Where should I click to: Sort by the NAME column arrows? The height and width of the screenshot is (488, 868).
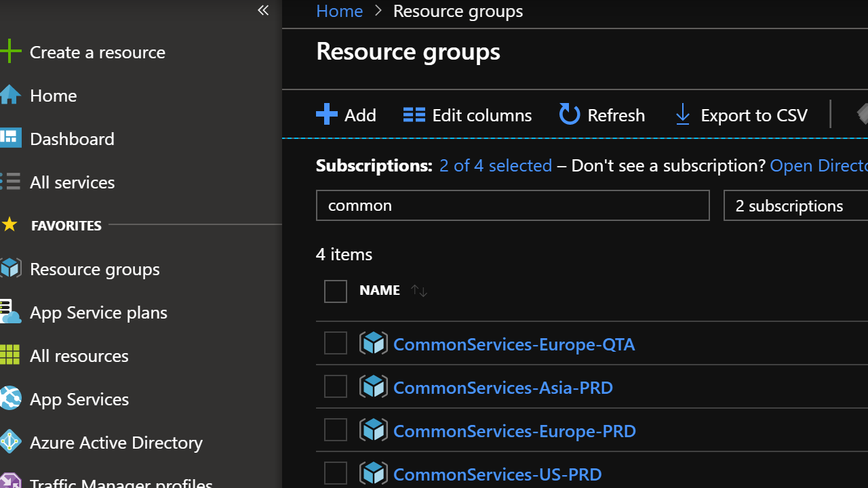click(x=419, y=291)
